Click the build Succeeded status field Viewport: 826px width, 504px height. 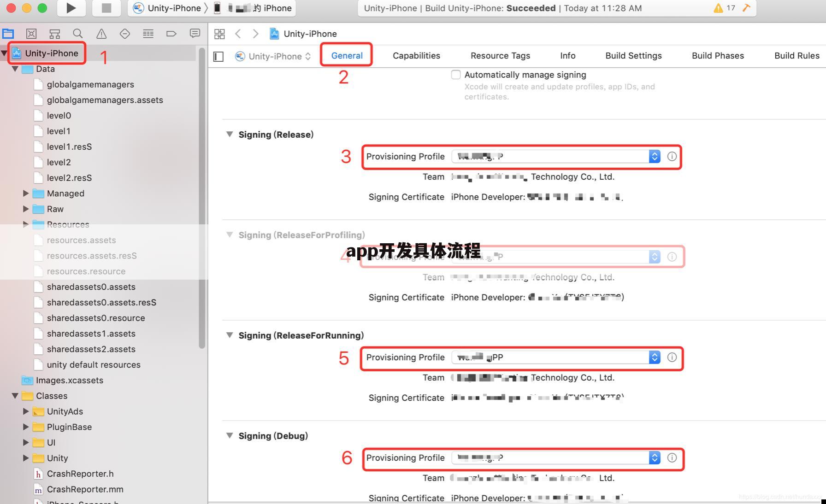(557, 8)
